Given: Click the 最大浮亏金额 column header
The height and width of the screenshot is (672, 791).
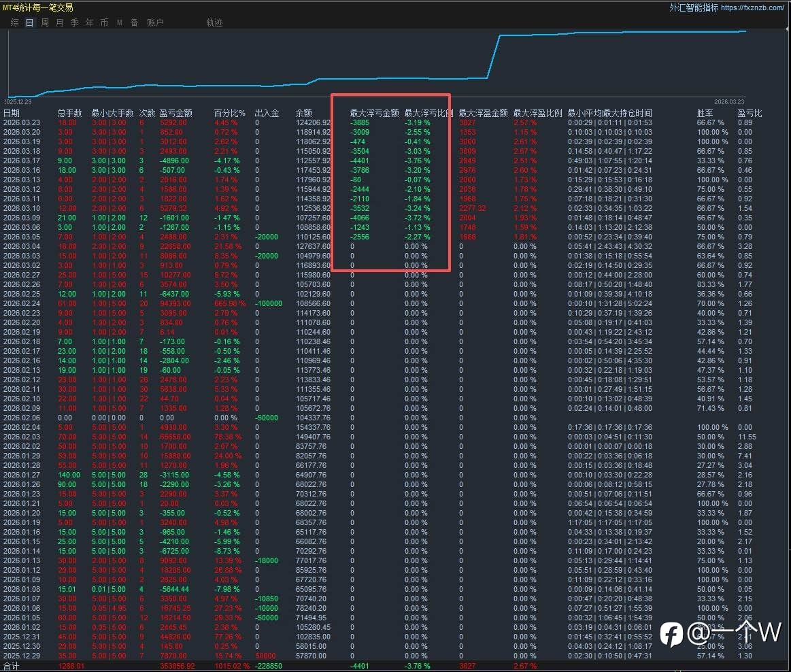Looking at the screenshot, I should (x=374, y=113).
